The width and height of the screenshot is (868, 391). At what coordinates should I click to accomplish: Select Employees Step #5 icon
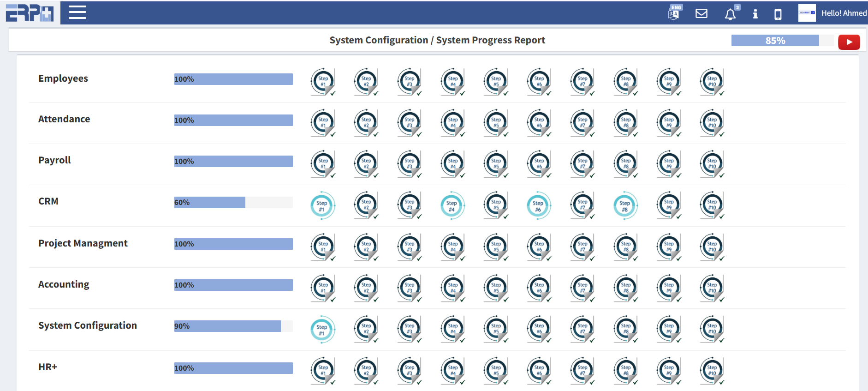tap(496, 81)
